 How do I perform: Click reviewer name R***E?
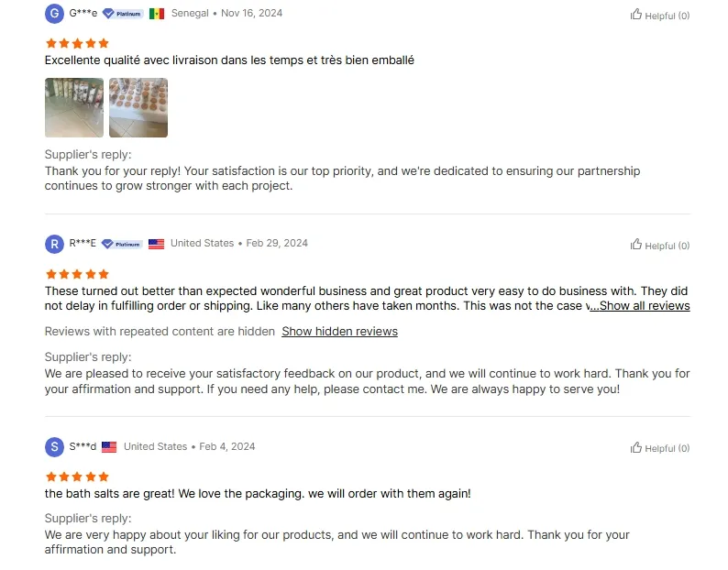coord(83,243)
